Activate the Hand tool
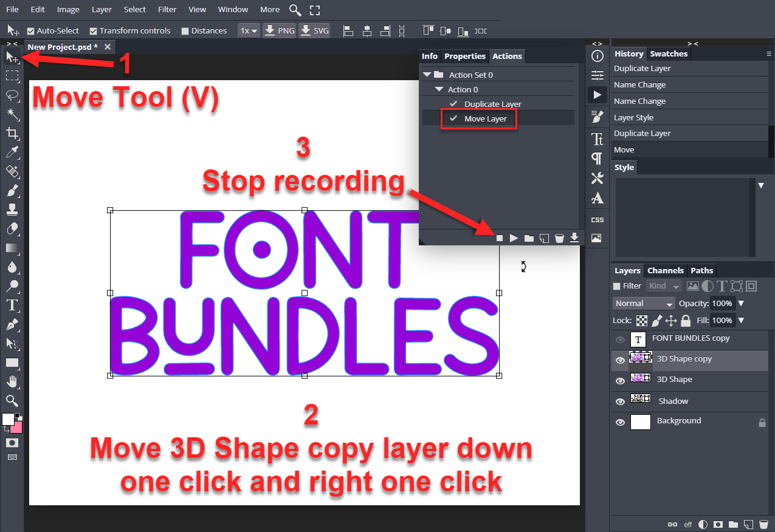This screenshot has width=775, height=532. (x=12, y=382)
